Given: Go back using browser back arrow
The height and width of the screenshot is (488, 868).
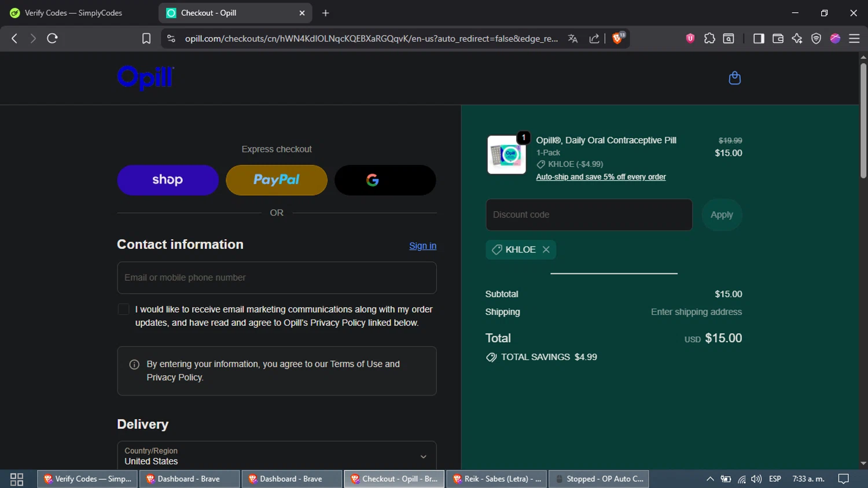Looking at the screenshot, I should tap(14, 38).
